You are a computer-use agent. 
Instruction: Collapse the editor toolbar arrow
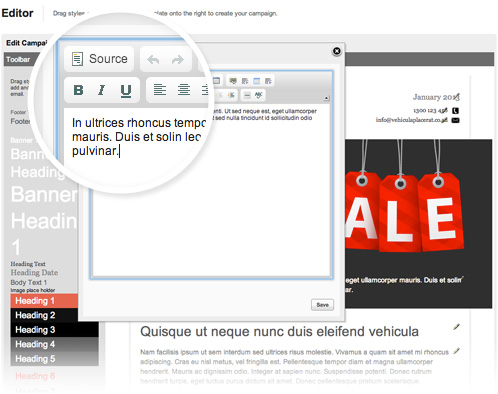[x=327, y=98]
